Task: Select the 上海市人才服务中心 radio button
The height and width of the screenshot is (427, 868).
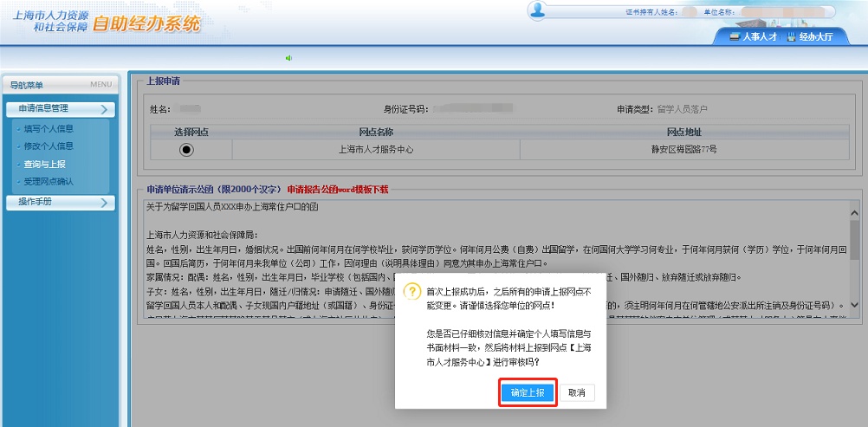Action: click(x=186, y=149)
